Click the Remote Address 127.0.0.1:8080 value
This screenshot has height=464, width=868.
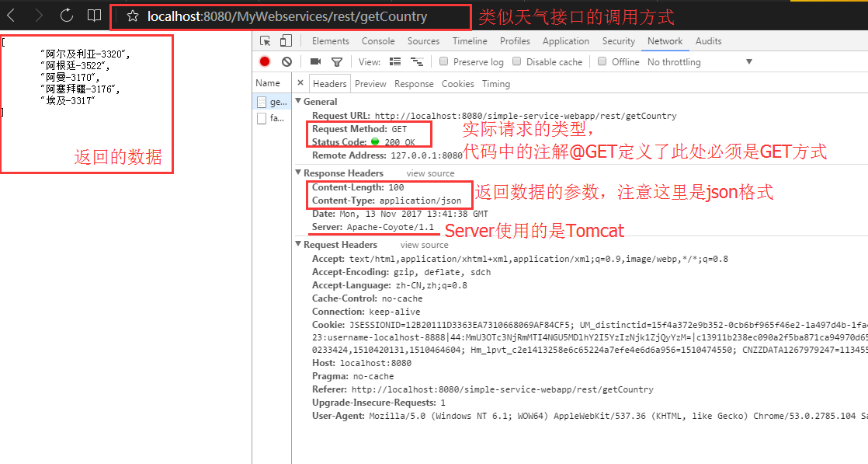pyautogui.click(x=427, y=155)
